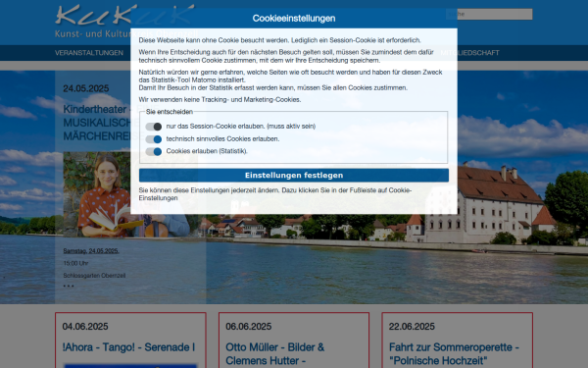Viewport: 588px width, 368px height.
Task: Click the search input field
Action: (489, 15)
